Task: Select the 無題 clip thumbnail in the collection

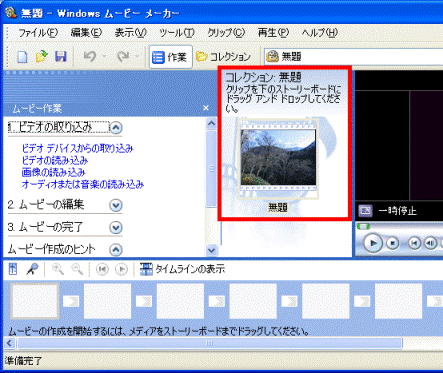Action: 278,159
